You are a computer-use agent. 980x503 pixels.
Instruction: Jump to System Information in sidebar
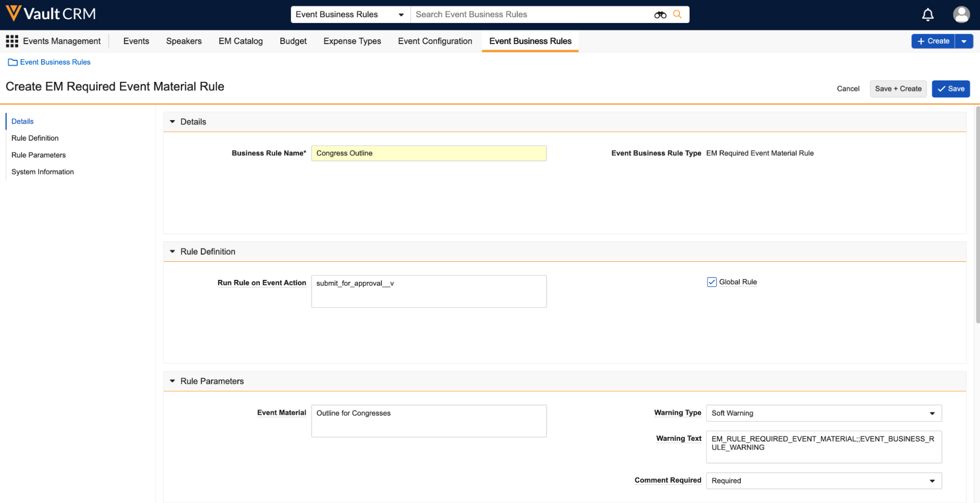coord(43,172)
